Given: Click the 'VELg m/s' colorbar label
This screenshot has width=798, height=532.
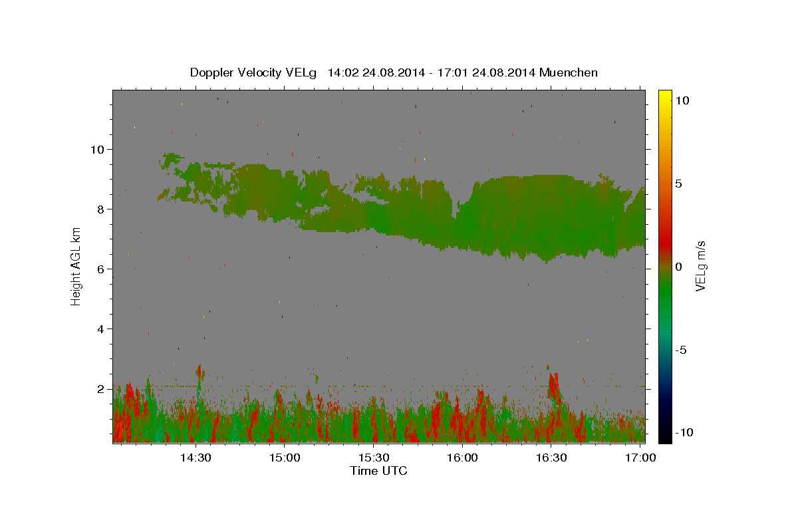Looking at the screenshot, I should [x=700, y=267].
